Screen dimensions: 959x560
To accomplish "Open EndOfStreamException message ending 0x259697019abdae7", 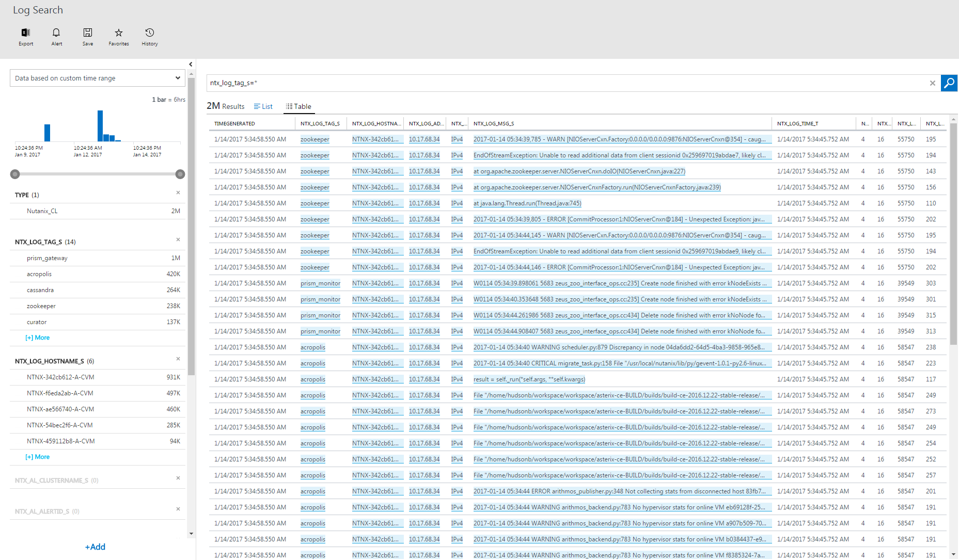I will [x=622, y=155].
